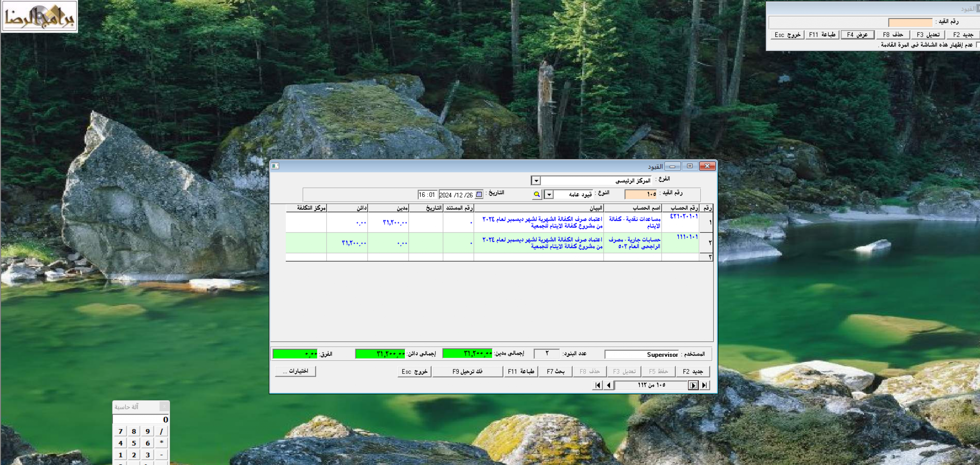Expand the النوع entry type dropdown arrow
The image size is (980, 465).
(x=549, y=194)
